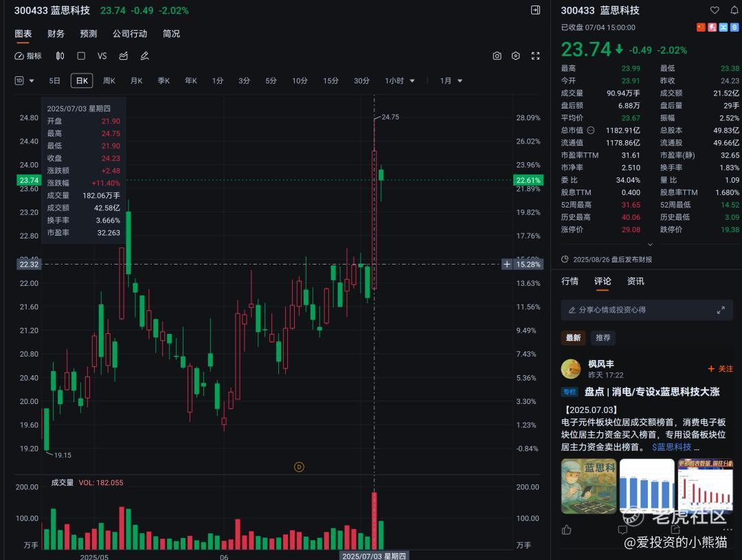Click the China flag market icon
Image resolution: width=742 pixels, height=560 pixels.
[701, 27]
